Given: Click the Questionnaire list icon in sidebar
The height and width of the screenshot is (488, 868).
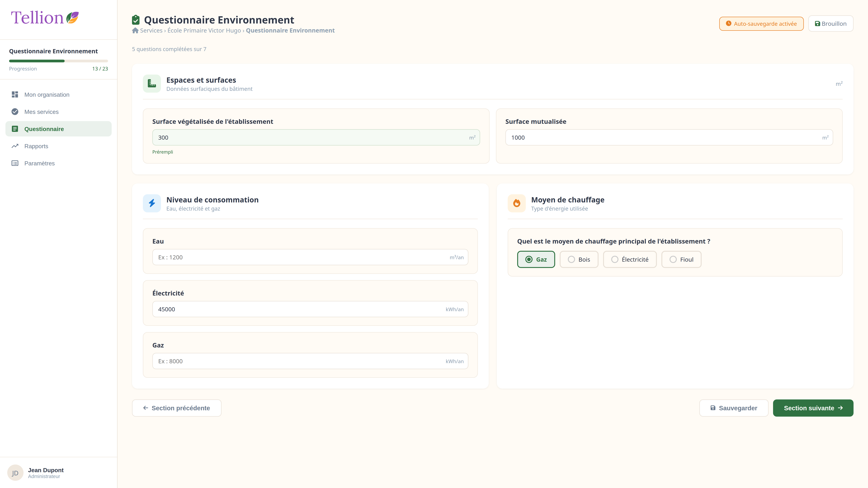Looking at the screenshot, I should click(x=15, y=129).
